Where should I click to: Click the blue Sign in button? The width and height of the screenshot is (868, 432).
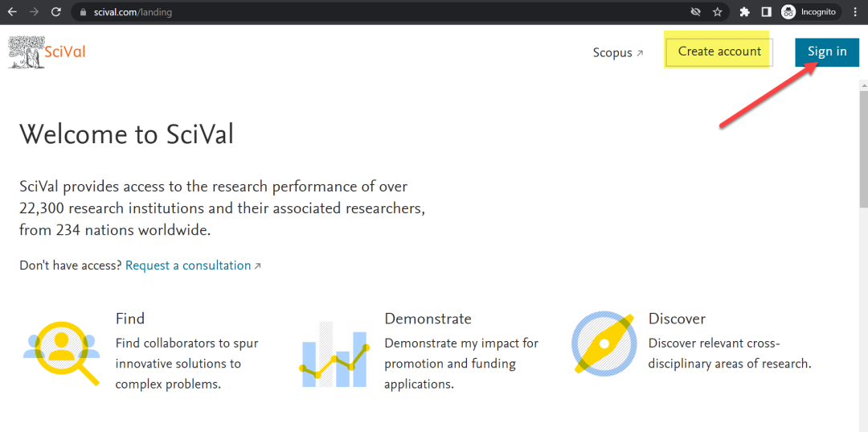coord(827,52)
